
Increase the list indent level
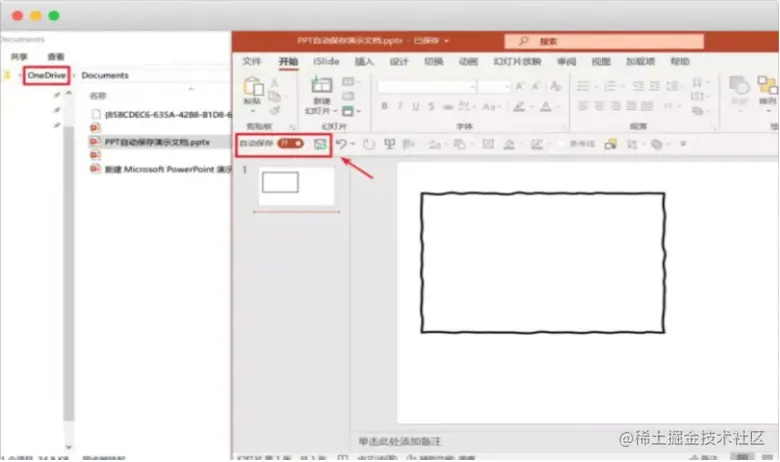point(655,86)
